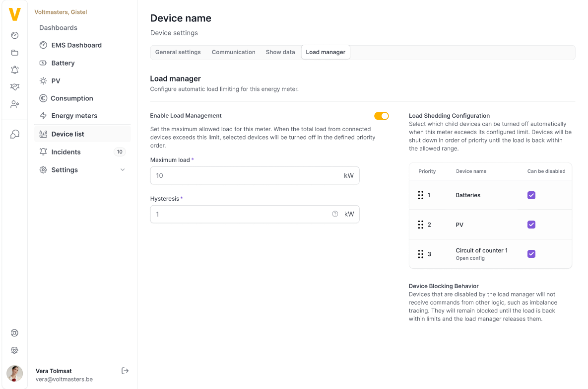Open the user management icon in the left rail
Image resolution: width=588 pixels, height=389 pixels.
coord(15,104)
